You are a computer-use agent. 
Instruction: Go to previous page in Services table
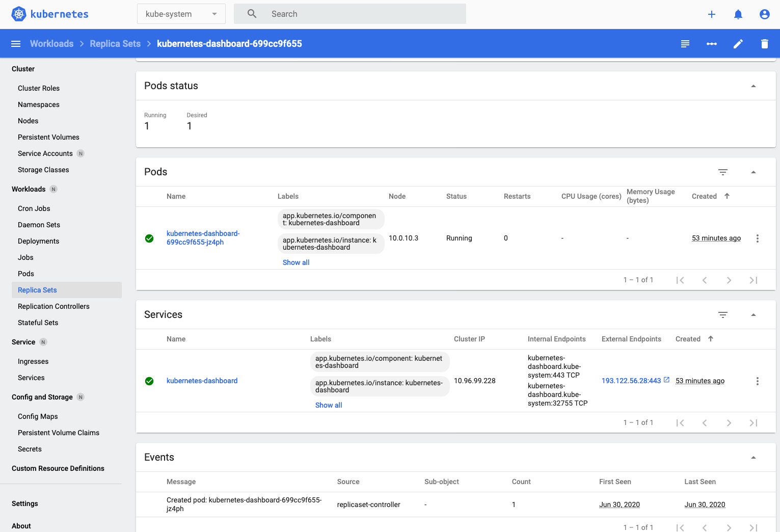(x=705, y=423)
